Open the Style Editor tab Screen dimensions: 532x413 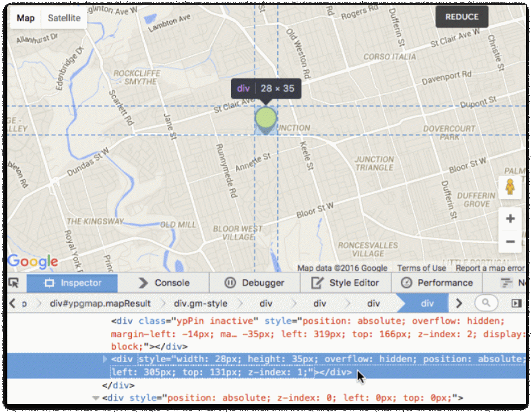[x=346, y=283]
